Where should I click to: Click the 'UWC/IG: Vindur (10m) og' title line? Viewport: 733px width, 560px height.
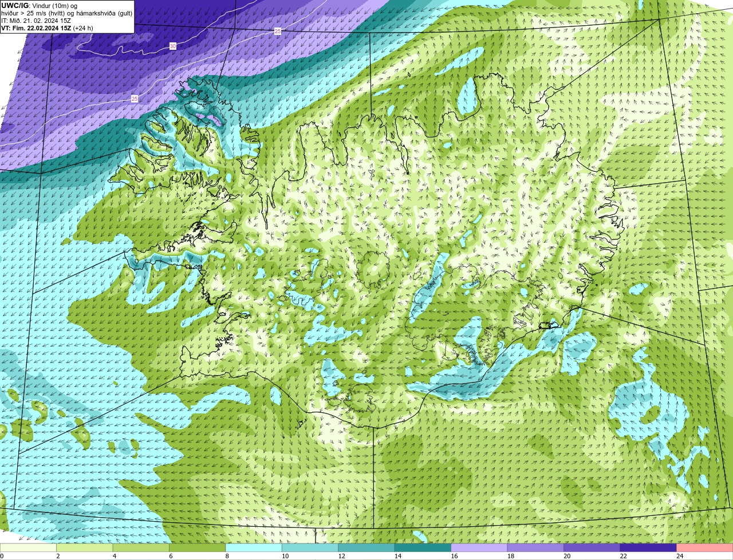point(39,5)
